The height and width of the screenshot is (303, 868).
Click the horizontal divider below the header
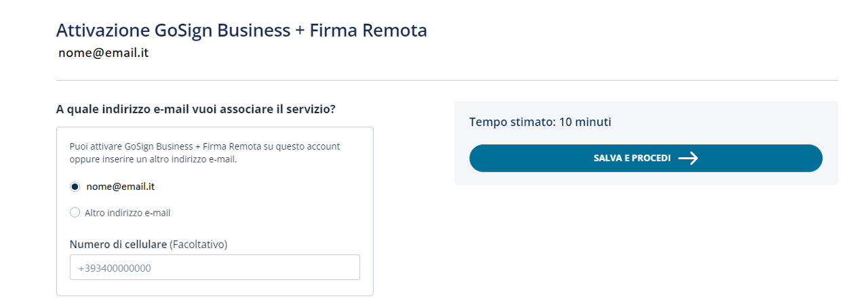click(x=447, y=80)
